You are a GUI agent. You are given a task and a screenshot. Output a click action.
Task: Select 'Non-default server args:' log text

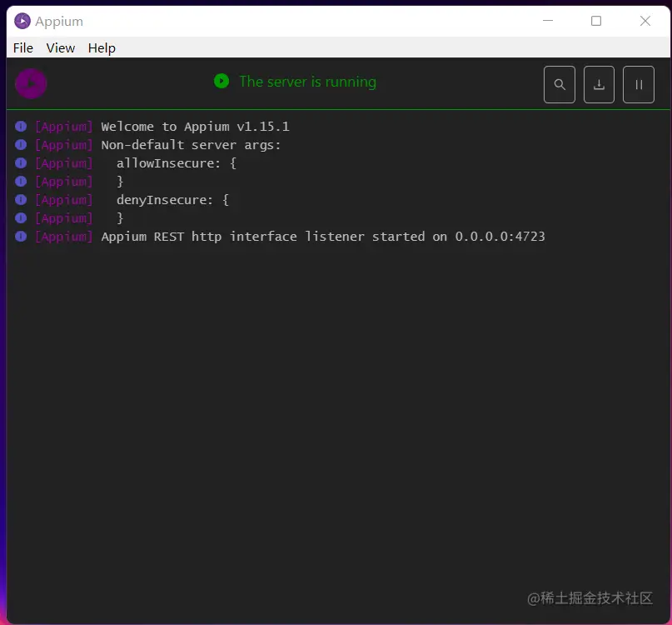[191, 145]
